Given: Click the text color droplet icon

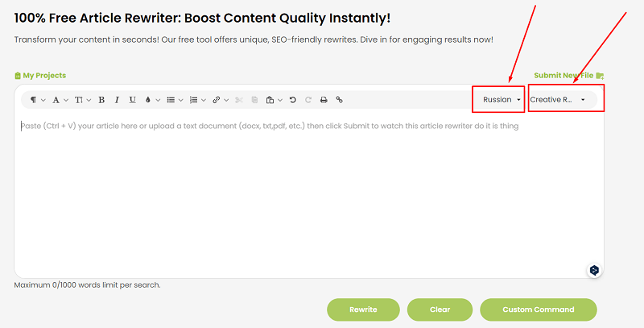Looking at the screenshot, I should tap(148, 100).
